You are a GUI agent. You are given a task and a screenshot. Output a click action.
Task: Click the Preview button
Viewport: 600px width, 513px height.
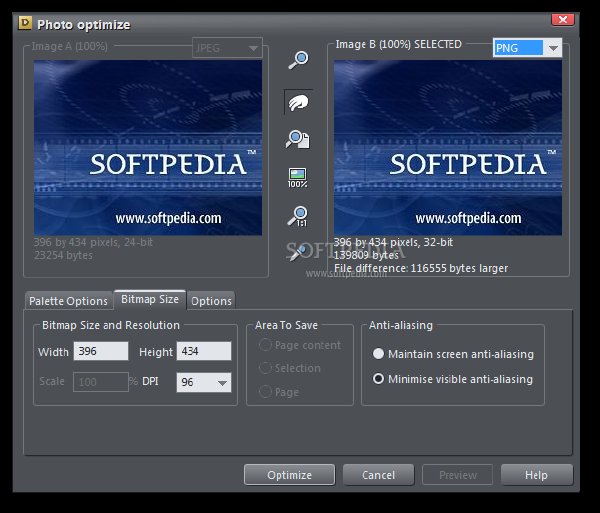(457, 475)
